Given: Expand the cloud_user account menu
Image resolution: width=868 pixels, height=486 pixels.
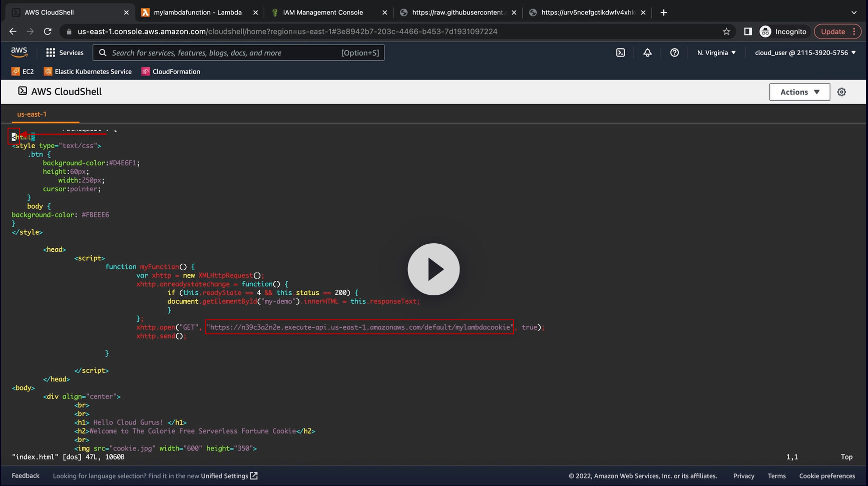Looking at the screenshot, I should (x=805, y=53).
